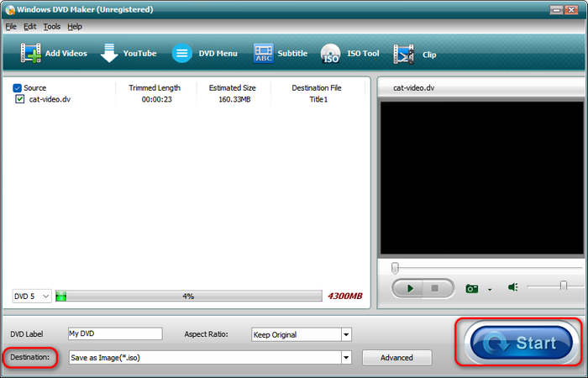Click the DVD Label input field

(115, 333)
